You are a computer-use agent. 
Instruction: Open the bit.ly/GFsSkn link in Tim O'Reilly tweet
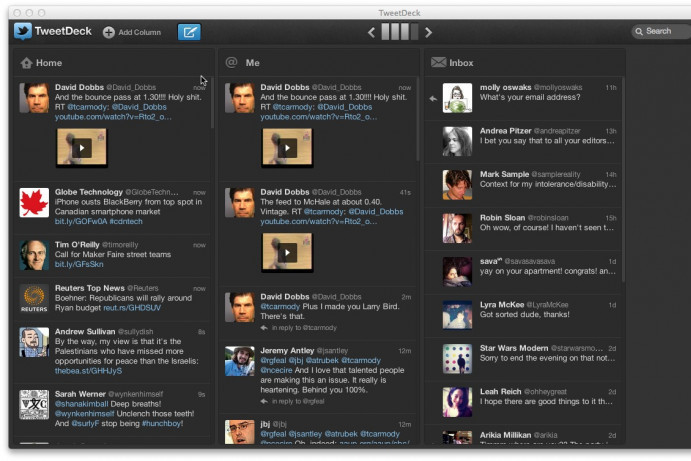coord(78,264)
